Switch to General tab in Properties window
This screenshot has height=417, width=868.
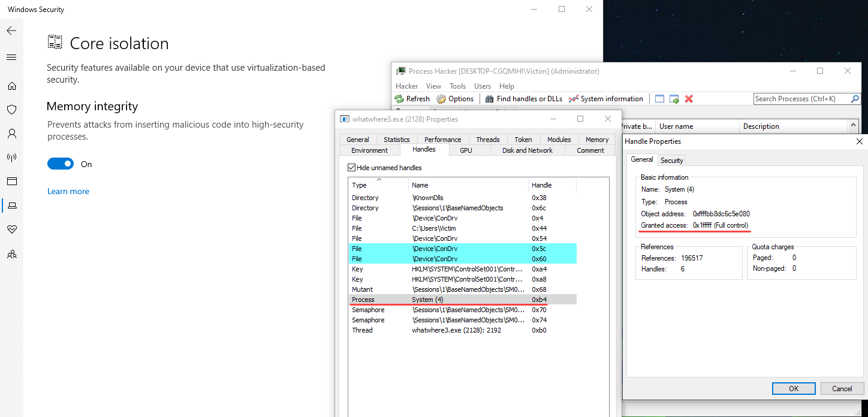point(358,140)
